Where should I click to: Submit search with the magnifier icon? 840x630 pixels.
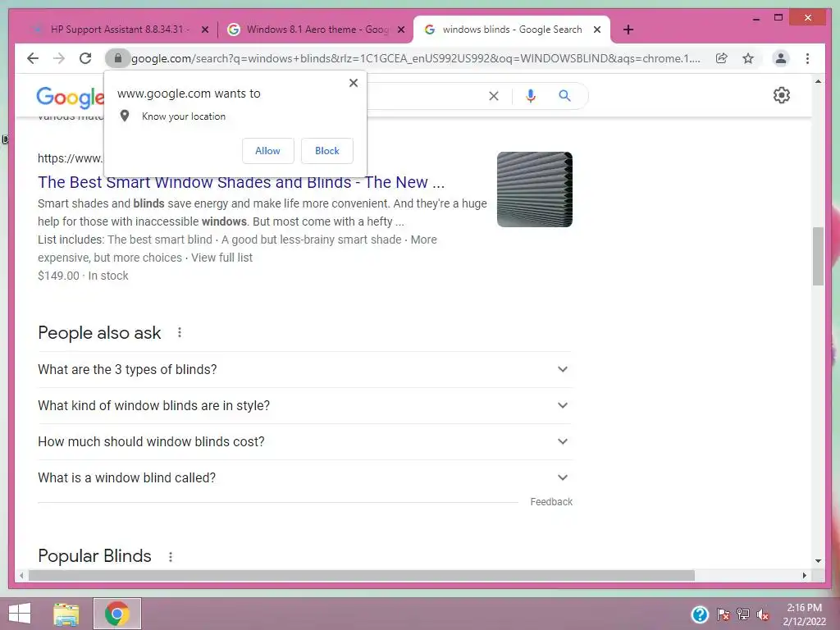tap(564, 96)
